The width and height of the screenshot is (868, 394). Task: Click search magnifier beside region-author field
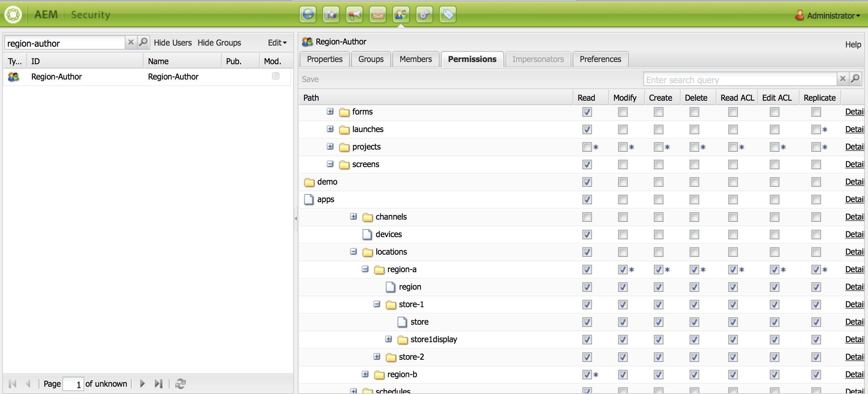click(x=144, y=42)
